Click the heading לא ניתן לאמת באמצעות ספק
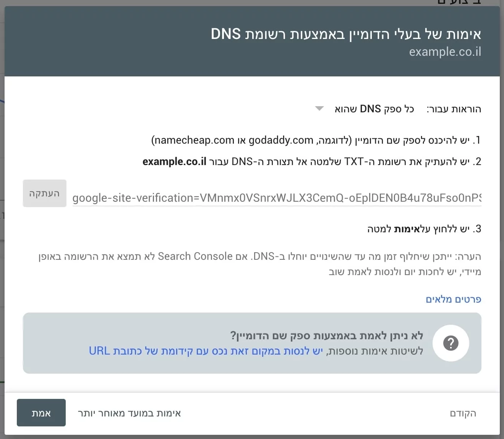 (x=327, y=336)
